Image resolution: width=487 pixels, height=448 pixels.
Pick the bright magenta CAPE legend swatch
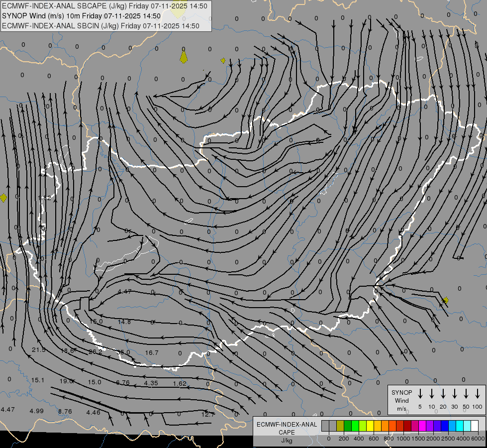tap(422, 426)
